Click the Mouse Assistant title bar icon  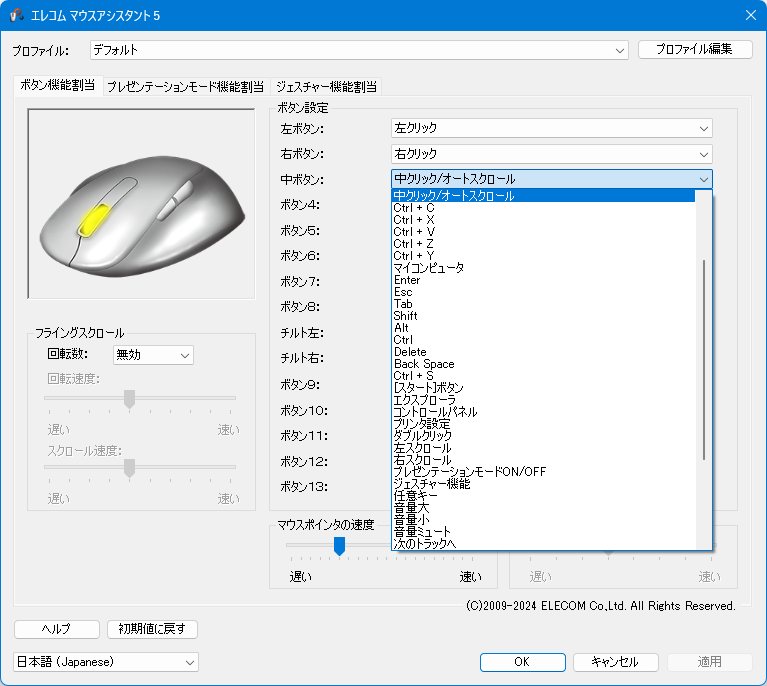coord(17,15)
